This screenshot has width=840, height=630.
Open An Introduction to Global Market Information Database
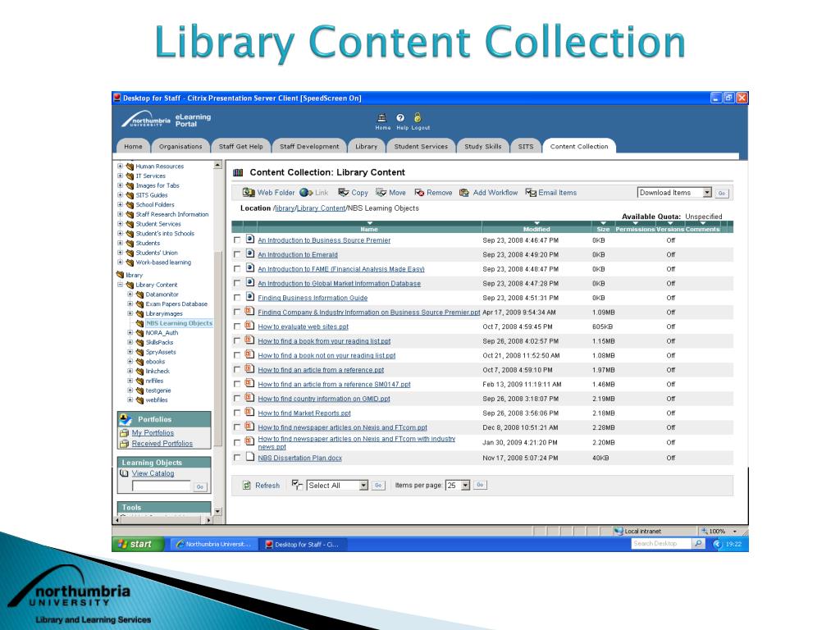point(339,284)
